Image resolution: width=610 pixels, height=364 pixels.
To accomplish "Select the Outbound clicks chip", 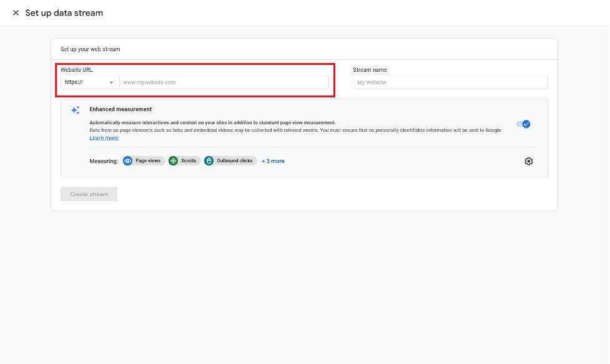I will click(x=230, y=160).
